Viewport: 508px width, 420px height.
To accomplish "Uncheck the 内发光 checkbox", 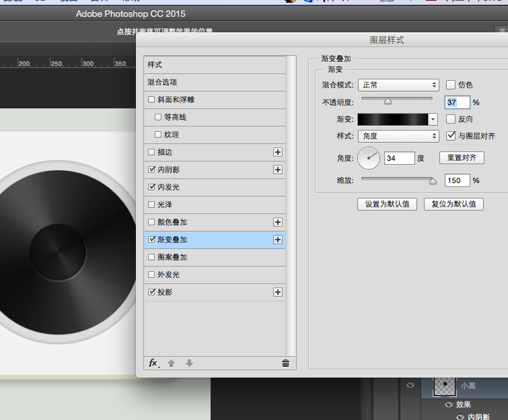I will [x=151, y=187].
